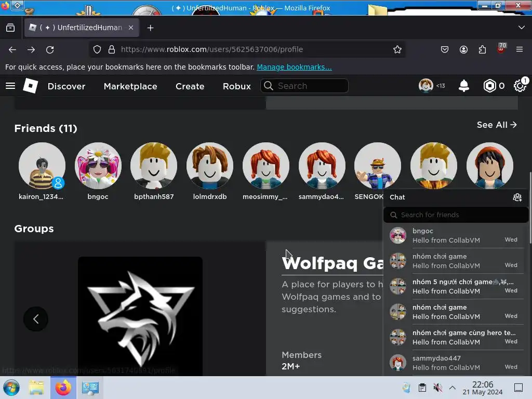Viewport: 532px width, 399px height.
Task: Close the UnfertilizedHuman Roblox tab
Action: click(131, 28)
